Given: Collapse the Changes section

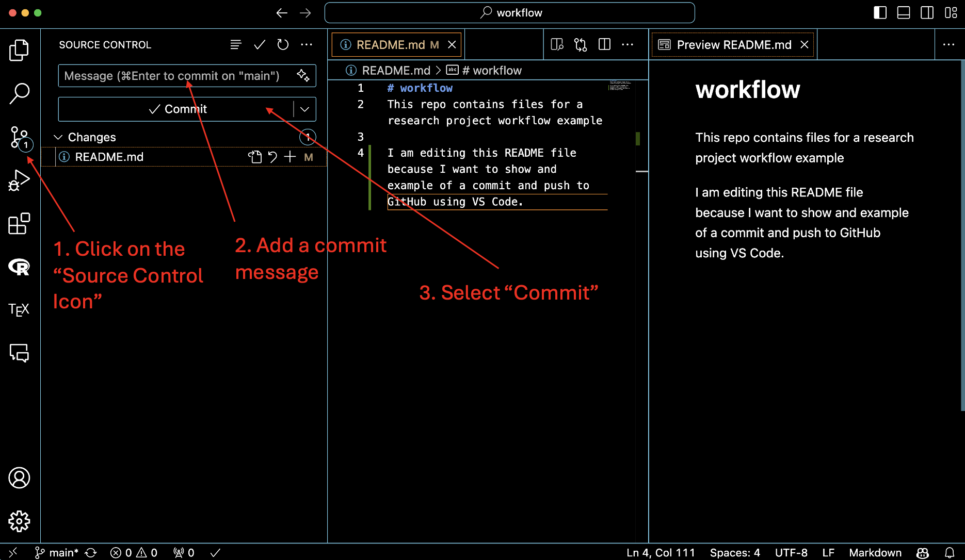Looking at the screenshot, I should [x=58, y=137].
